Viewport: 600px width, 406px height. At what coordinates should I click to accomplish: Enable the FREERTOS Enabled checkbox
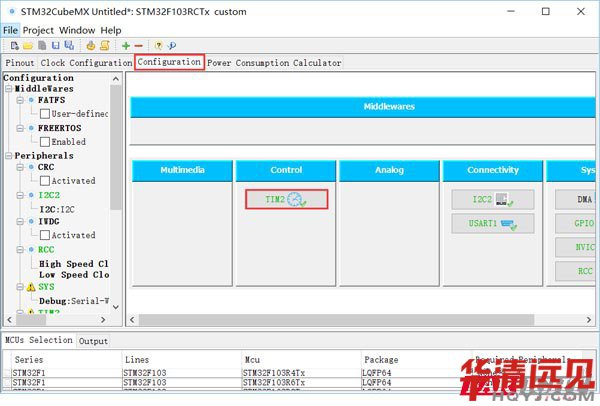[x=45, y=142]
